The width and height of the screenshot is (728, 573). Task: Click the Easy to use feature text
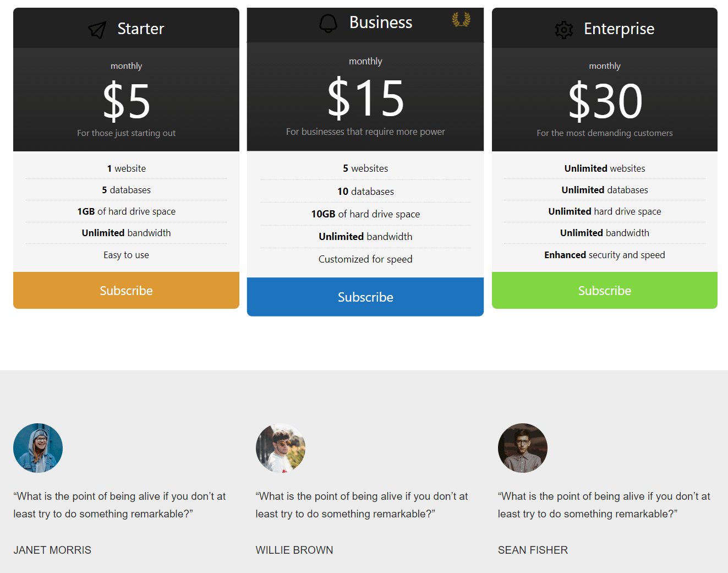tap(126, 254)
